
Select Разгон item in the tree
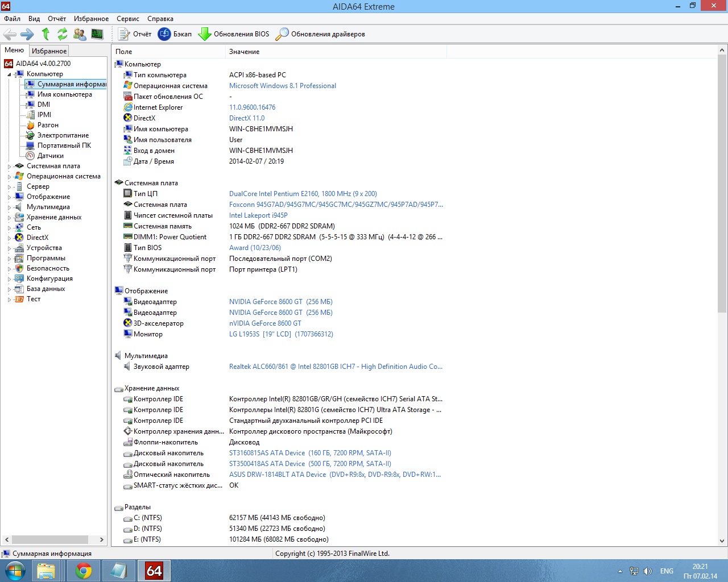click(x=48, y=125)
